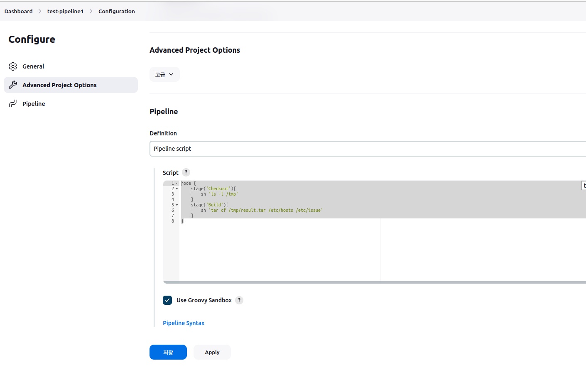Click the 저장 save button
Image resolution: width=586 pixels, height=392 pixels.
[168, 352]
